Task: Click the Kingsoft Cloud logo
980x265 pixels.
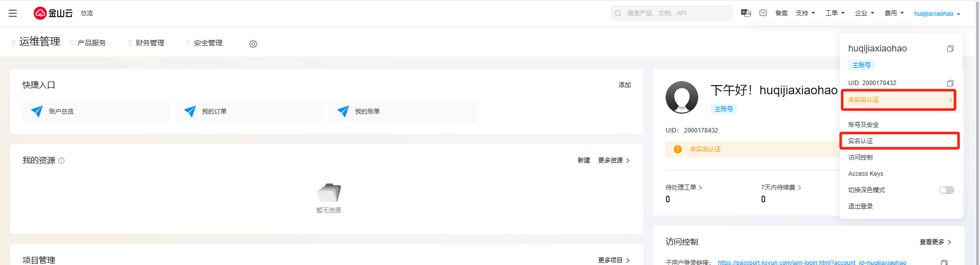Action: (53, 13)
